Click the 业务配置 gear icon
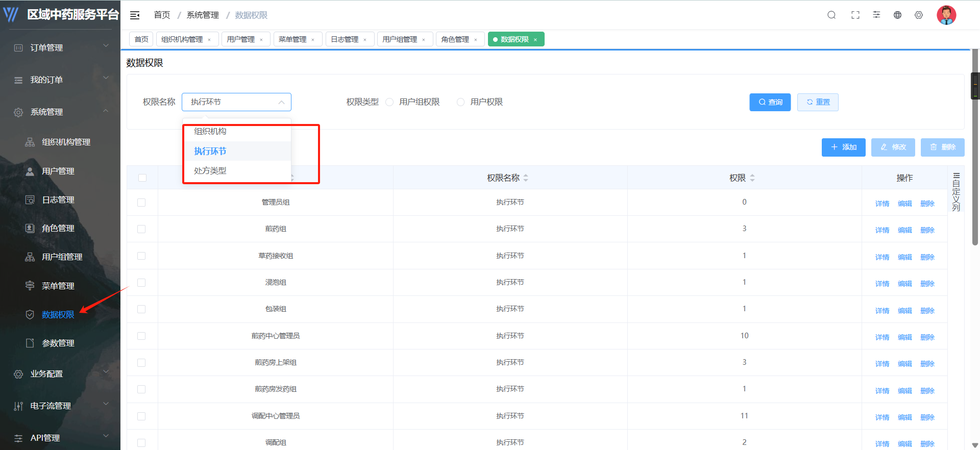Screen dimensions: 980x450 pyautogui.click(x=18, y=374)
